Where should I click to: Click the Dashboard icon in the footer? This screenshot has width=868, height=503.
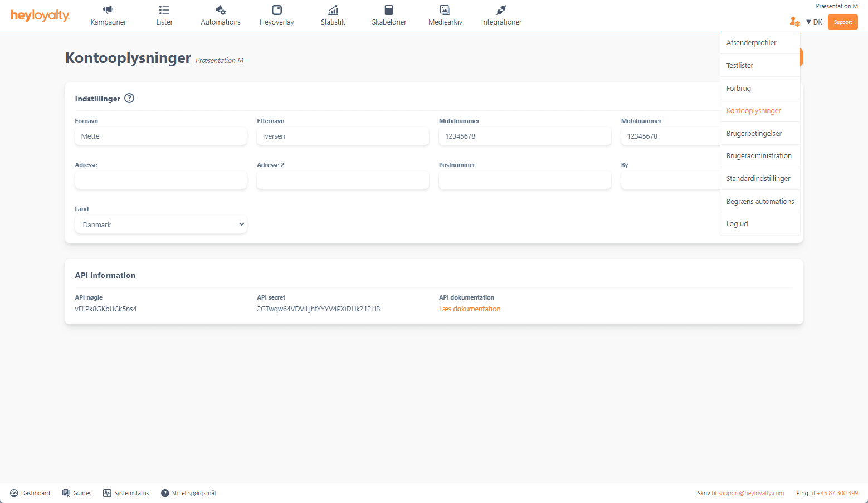click(x=13, y=492)
